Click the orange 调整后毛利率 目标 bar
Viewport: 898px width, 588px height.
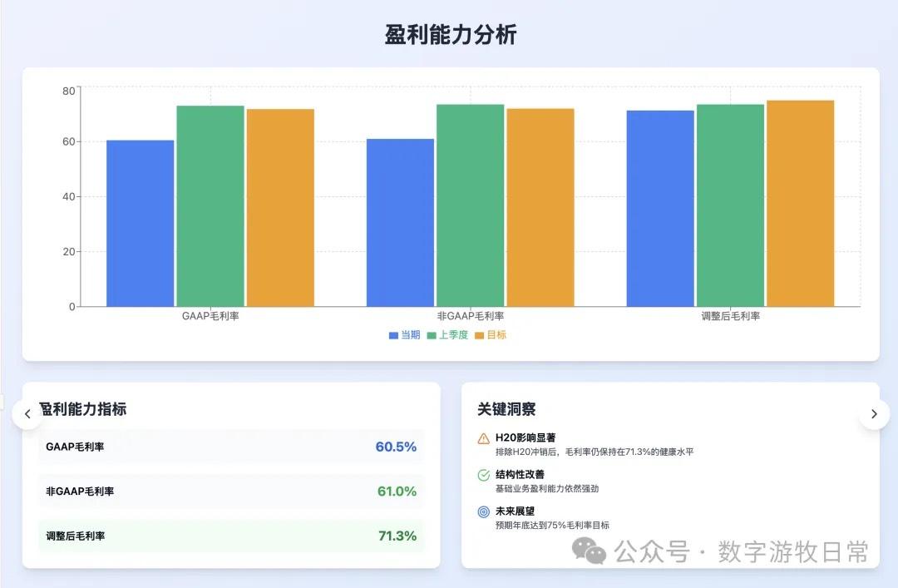[800, 204]
